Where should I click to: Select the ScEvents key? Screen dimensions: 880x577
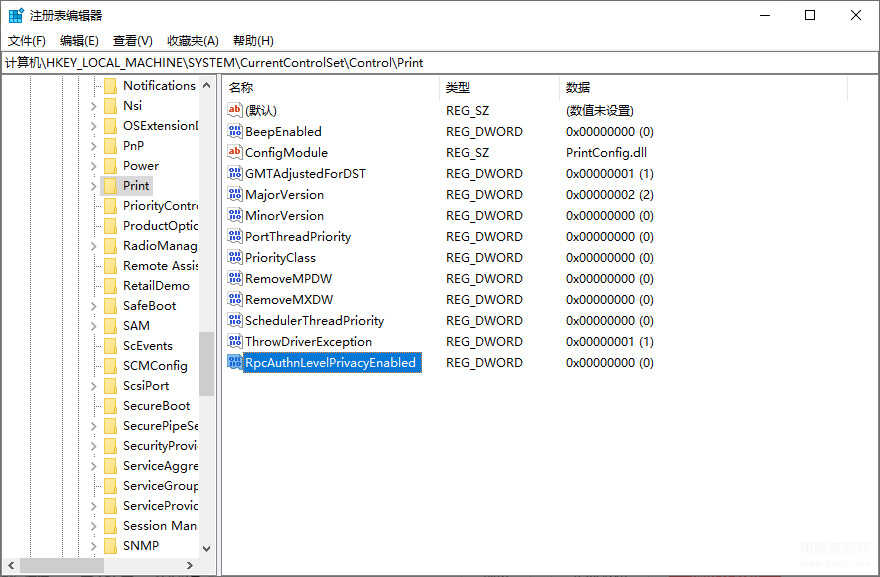pos(148,346)
